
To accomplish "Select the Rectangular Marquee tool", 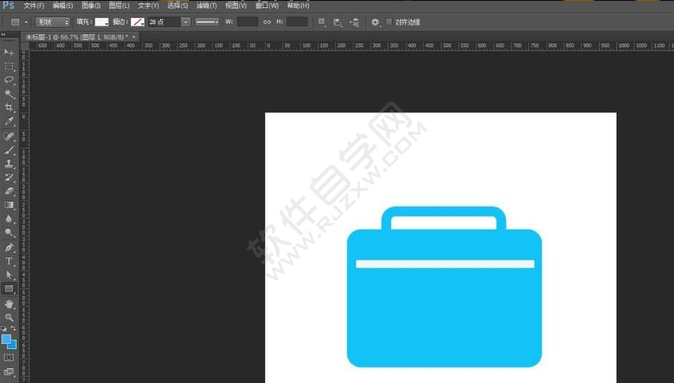I will [x=9, y=66].
